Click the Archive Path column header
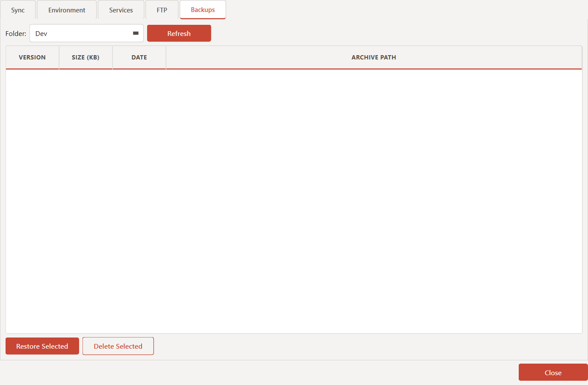588x385 pixels. point(374,57)
